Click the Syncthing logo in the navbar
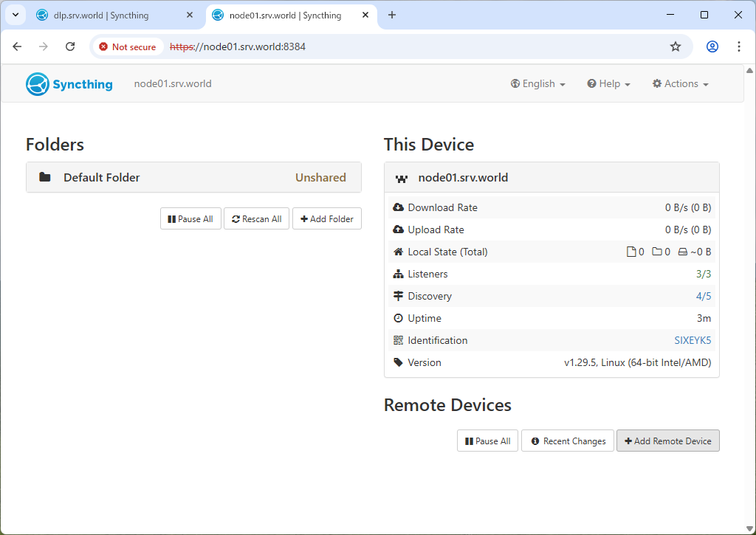The width and height of the screenshot is (756, 535). [69, 84]
